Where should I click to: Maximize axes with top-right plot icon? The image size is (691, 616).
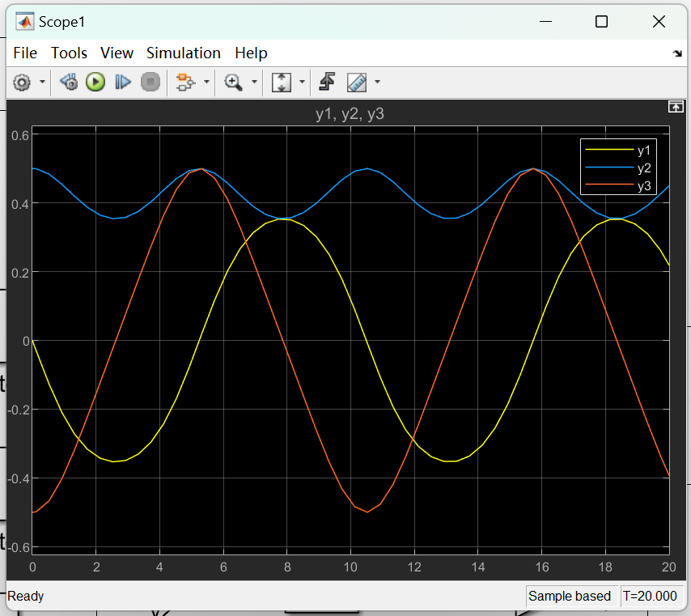(675, 107)
